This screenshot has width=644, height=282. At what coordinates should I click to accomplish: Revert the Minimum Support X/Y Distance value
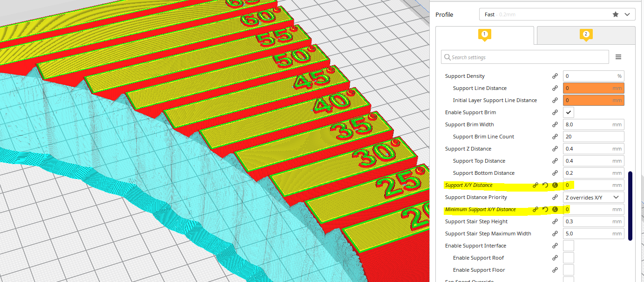(545, 209)
